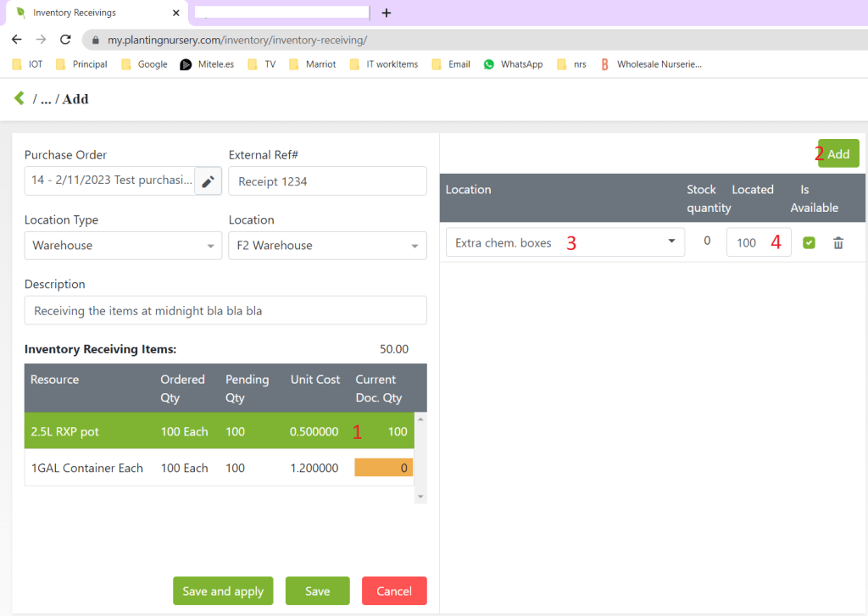Image resolution: width=868 pixels, height=616 pixels.
Task: Open the Mitele.es bookmark
Action: click(x=207, y=64)
